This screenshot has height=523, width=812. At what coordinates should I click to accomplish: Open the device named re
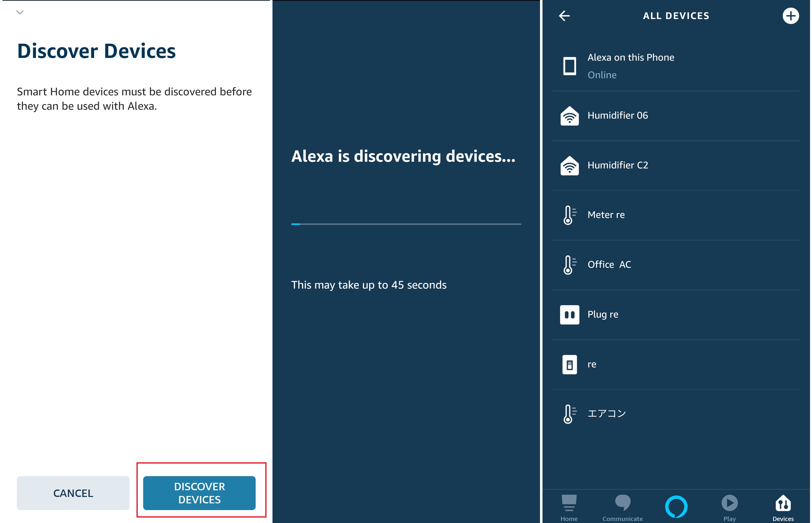[x=676, y=364]
